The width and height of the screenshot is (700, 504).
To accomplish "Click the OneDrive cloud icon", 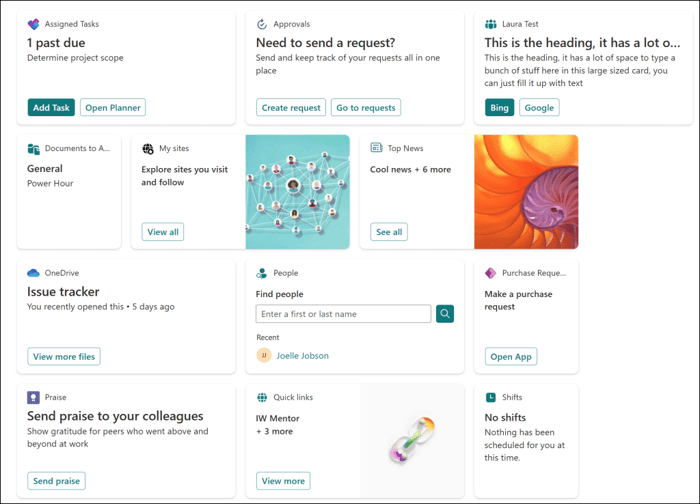I will [x=33, y=272].
